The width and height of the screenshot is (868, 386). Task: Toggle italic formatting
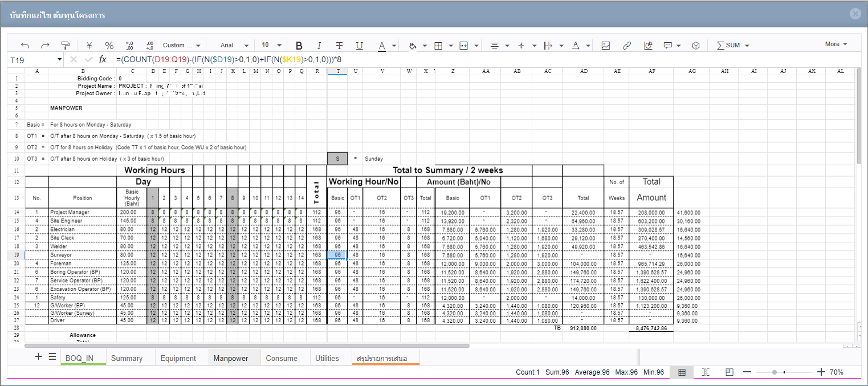click(319, 46)
